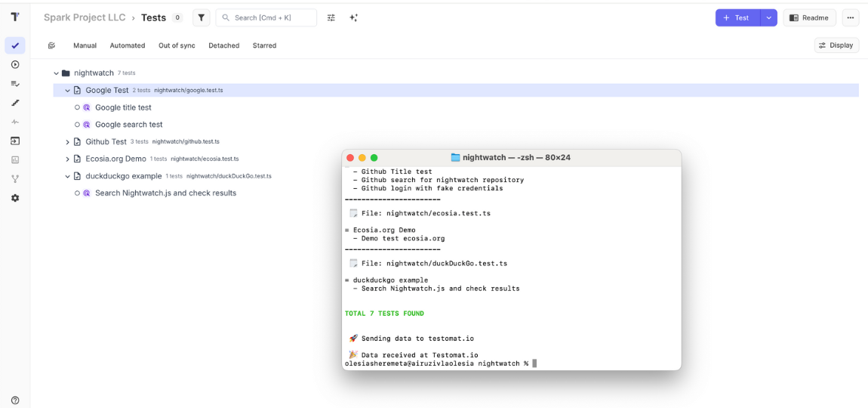
Task: Click the Search input field
Action: pyautogui.click(x=266, y=17)
